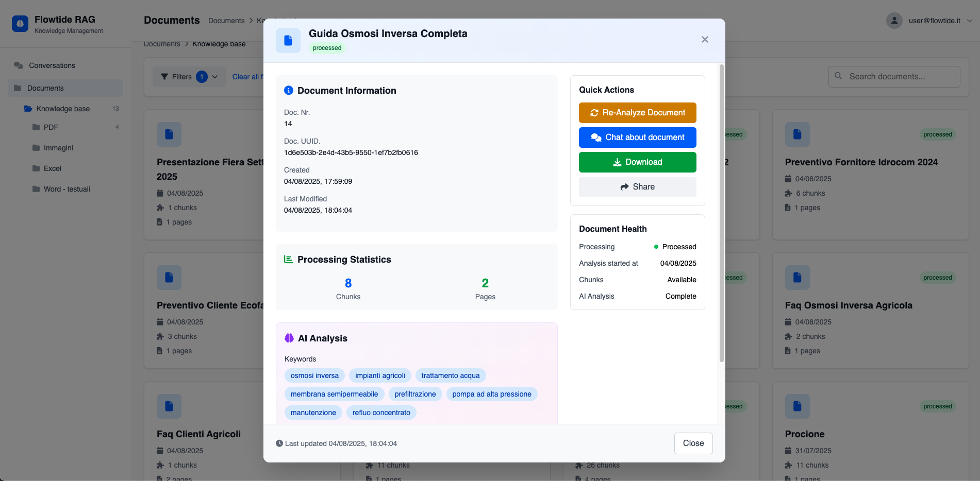Click the user avatar icon at top right

point(894,20)
